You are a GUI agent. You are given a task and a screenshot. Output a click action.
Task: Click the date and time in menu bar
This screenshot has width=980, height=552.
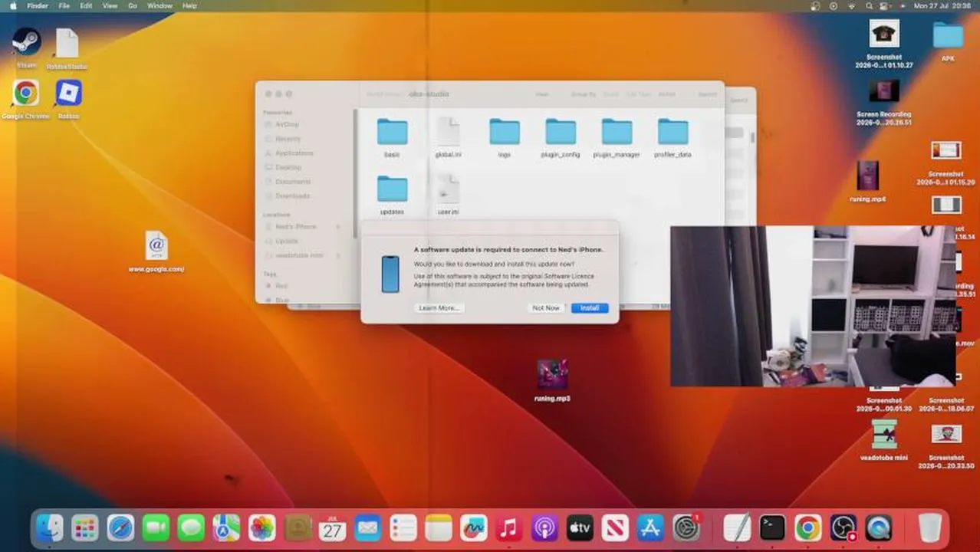[942, 5]
